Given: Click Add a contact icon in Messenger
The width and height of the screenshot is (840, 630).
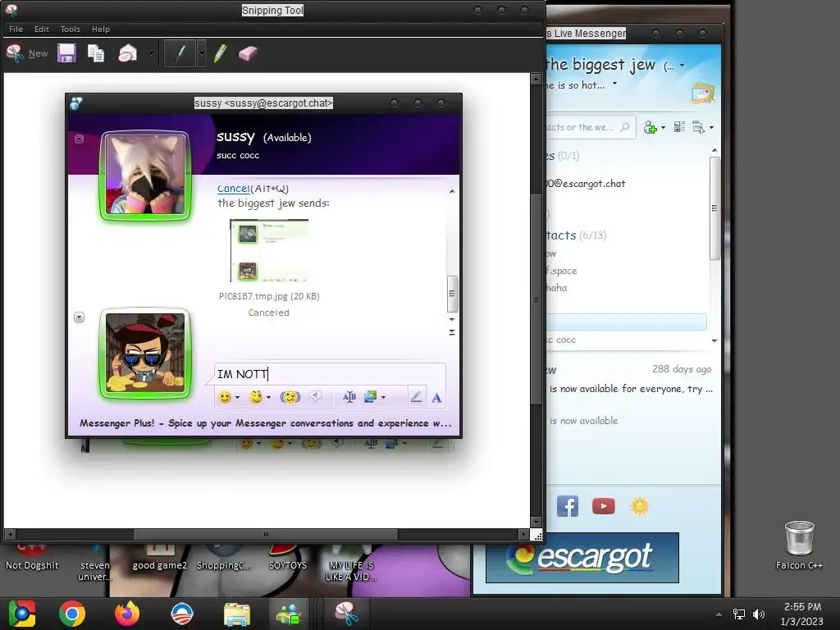Looking at the screenshot, I should coord(650,127).
